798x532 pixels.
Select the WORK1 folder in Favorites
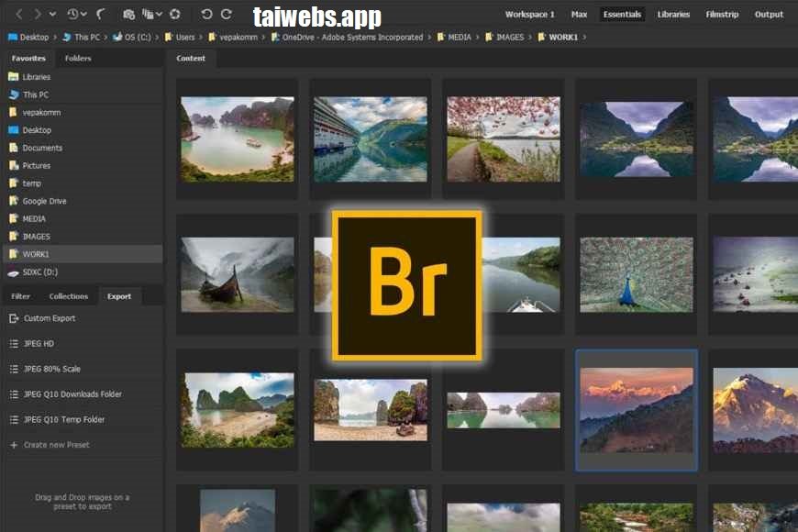83,254
